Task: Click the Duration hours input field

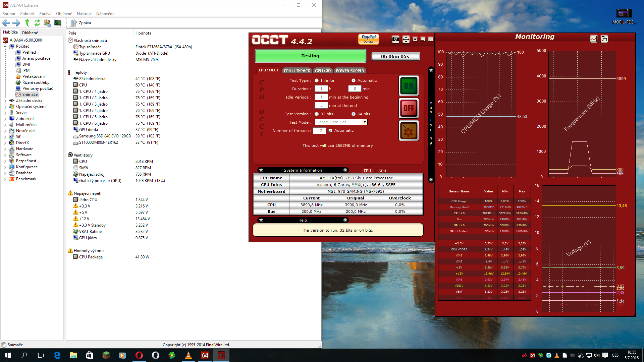Action: pyautogui.click(x=321, y=89)
